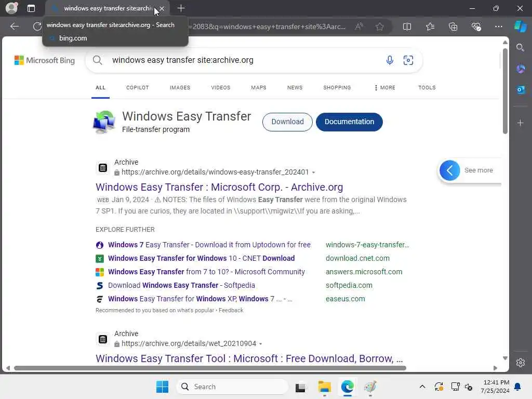This screenshot has width=532, height=399.
Task: Open sidebar search icon
Action: 520,48
